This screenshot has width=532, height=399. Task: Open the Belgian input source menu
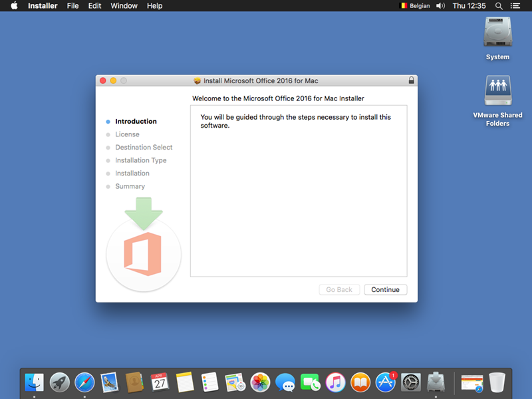tap(415, 6)
